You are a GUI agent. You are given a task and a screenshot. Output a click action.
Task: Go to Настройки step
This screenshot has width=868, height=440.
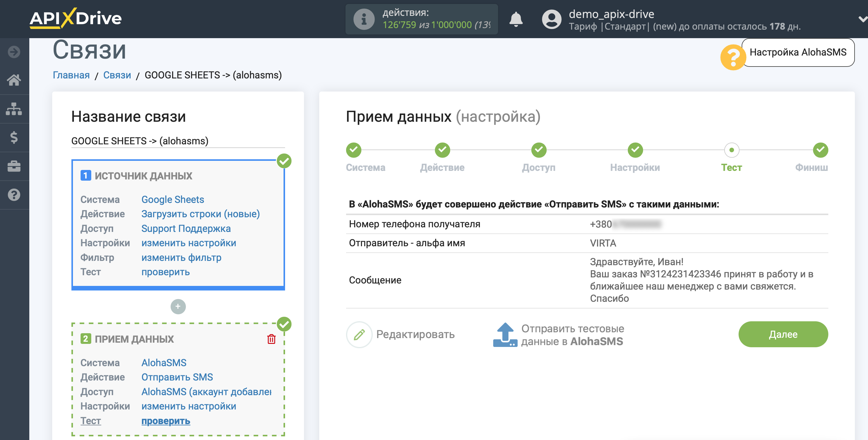point(635,150)
